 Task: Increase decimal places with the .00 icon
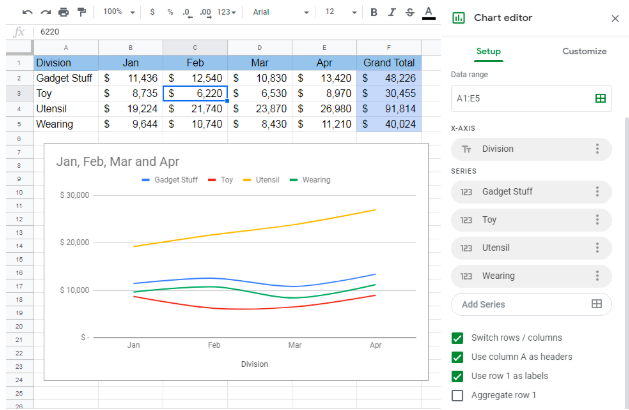(206, 12)
